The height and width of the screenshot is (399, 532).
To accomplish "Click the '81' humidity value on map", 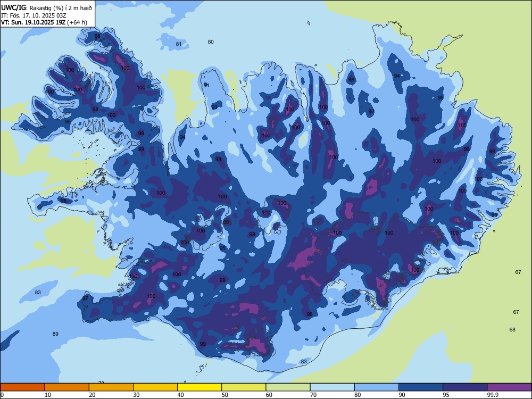I will [x=179, y=44].
